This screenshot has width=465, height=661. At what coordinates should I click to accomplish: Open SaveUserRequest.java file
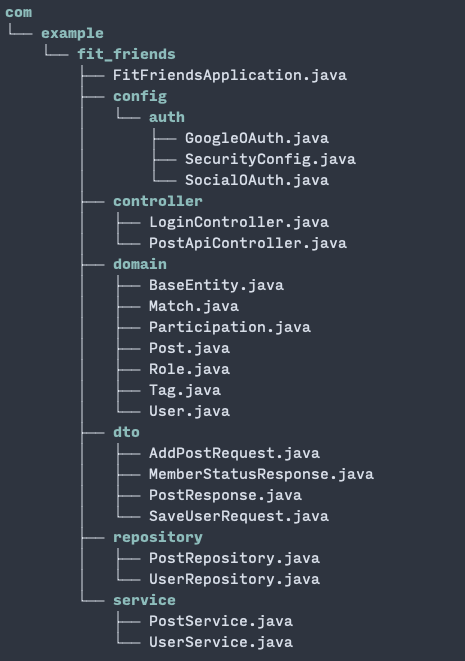(239, 516)
